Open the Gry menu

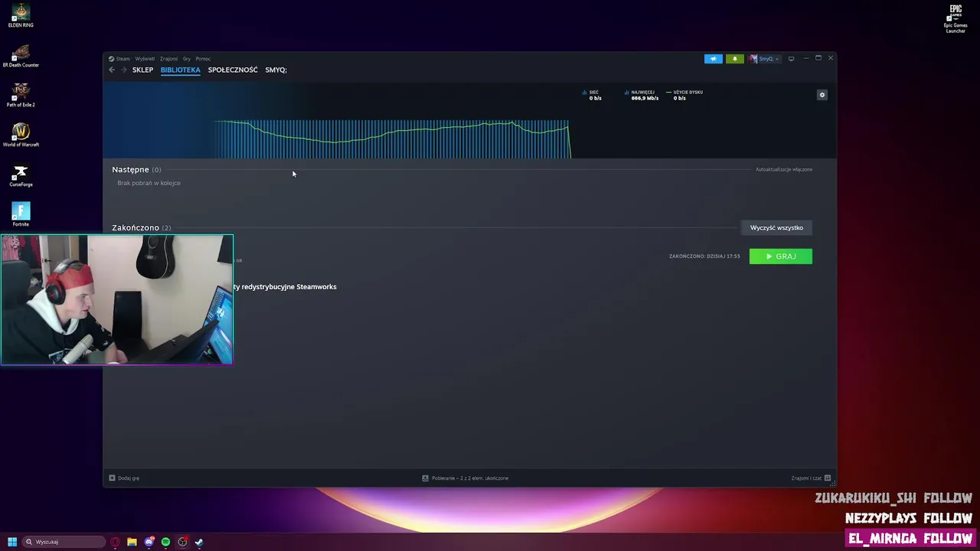187,59
